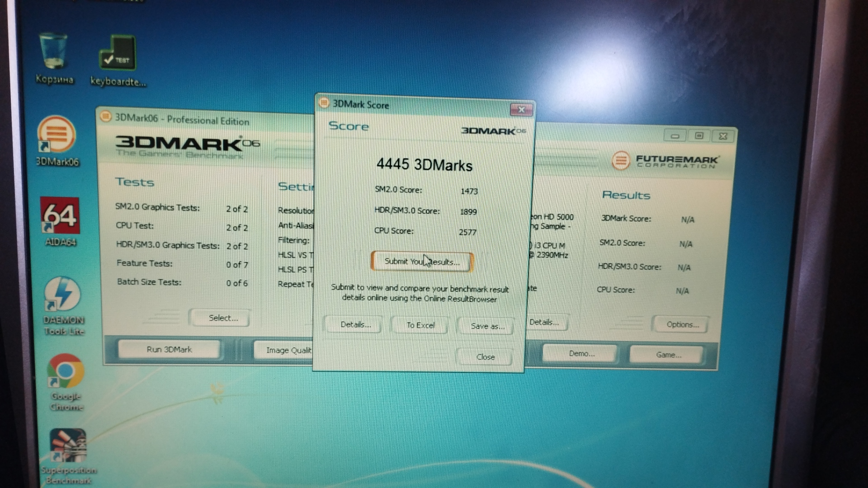Open the keyboardtest desktop shortcut
The height and width of the screenshot is (488, 868).
click(x=118, y=61)
